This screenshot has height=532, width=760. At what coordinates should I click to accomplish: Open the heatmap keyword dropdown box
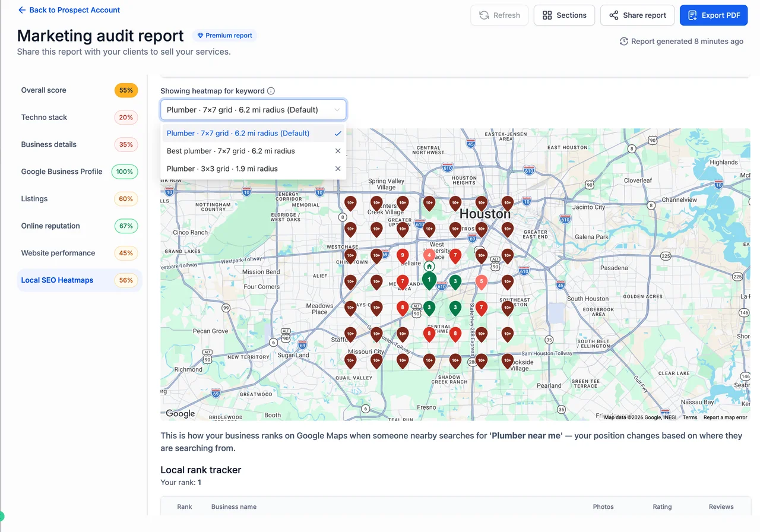[253, 110]
